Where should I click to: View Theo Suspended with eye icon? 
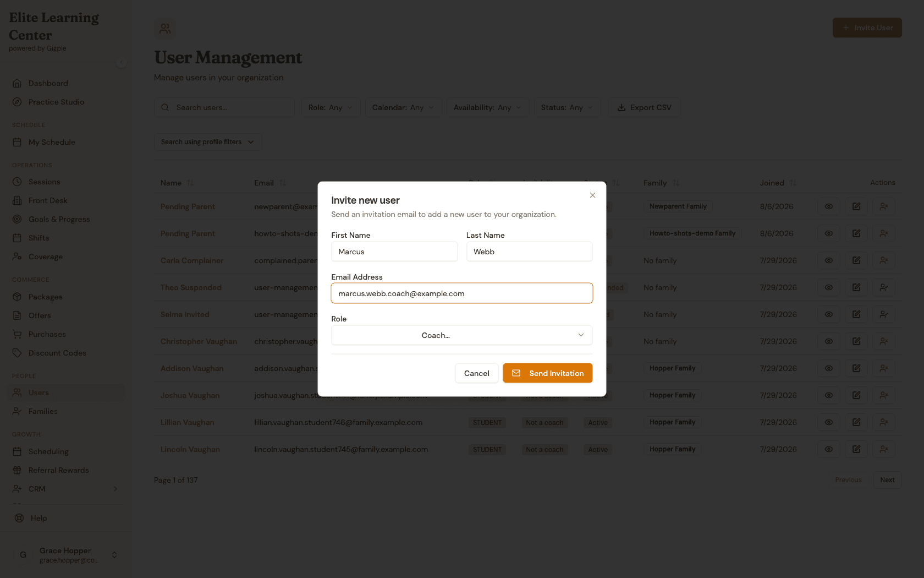829,287
